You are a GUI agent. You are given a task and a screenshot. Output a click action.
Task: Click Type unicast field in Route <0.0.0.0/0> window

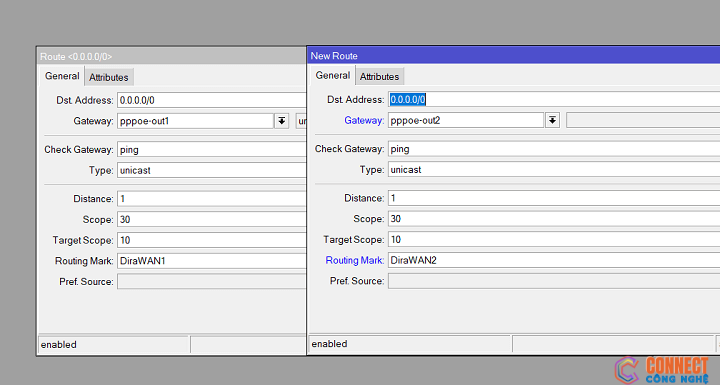click(212, 170)
